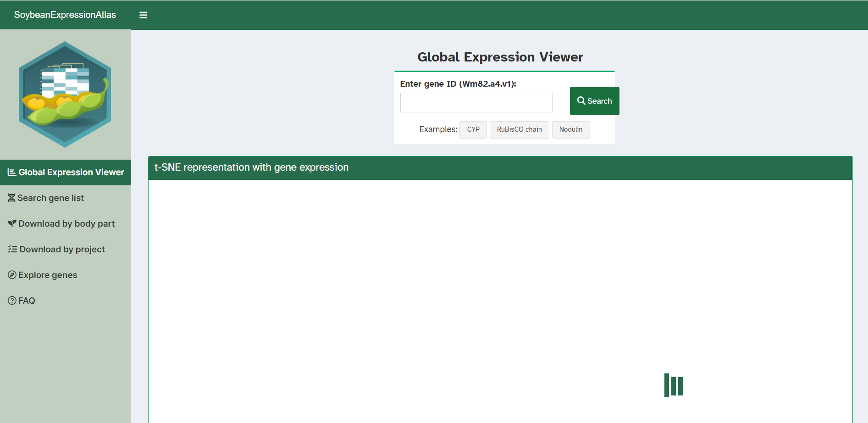
Task: Go to Download by project
Action: 62,249
